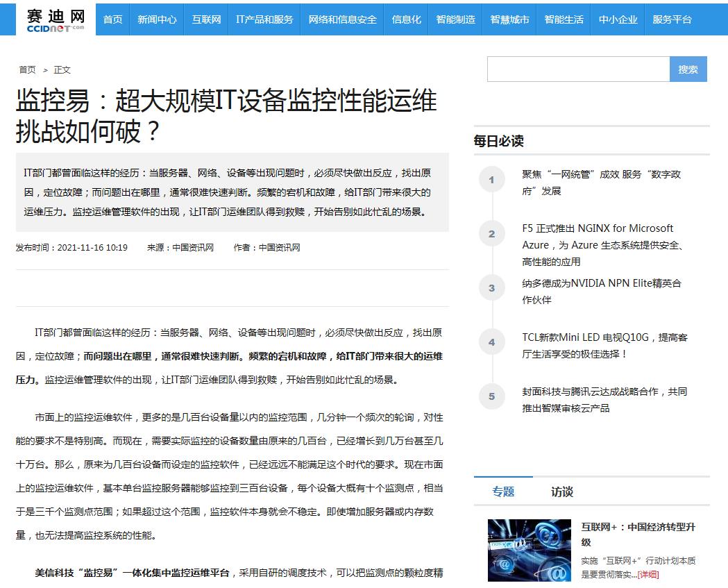This screenshot has width=728, height=588.
Task: Open the 首页 navigation menu item
Action: coord(113,19)
